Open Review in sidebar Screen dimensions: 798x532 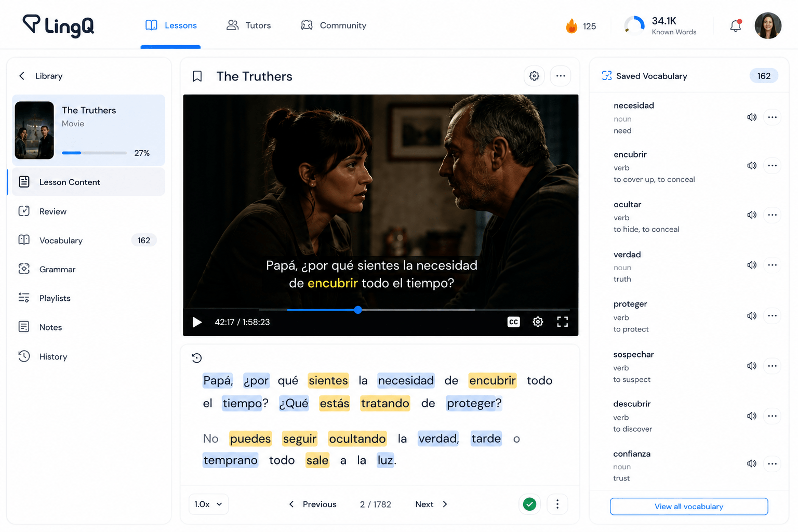(88, 211)
